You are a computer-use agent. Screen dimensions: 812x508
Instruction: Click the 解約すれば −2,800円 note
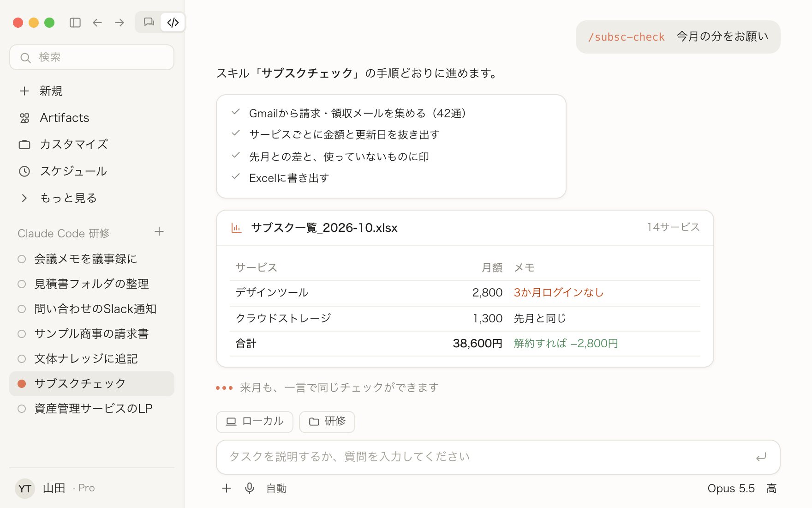pos(566,344)
